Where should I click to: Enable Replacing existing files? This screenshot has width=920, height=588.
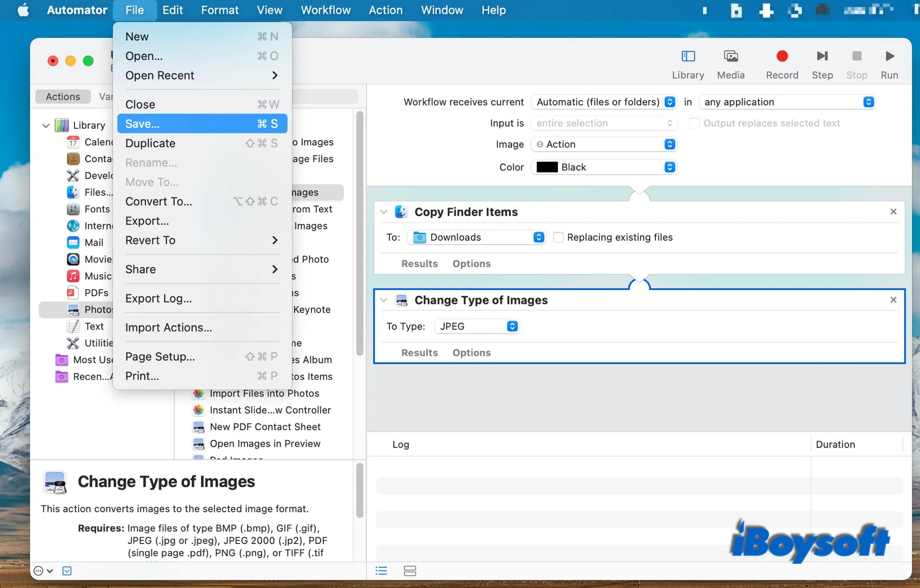558,237
